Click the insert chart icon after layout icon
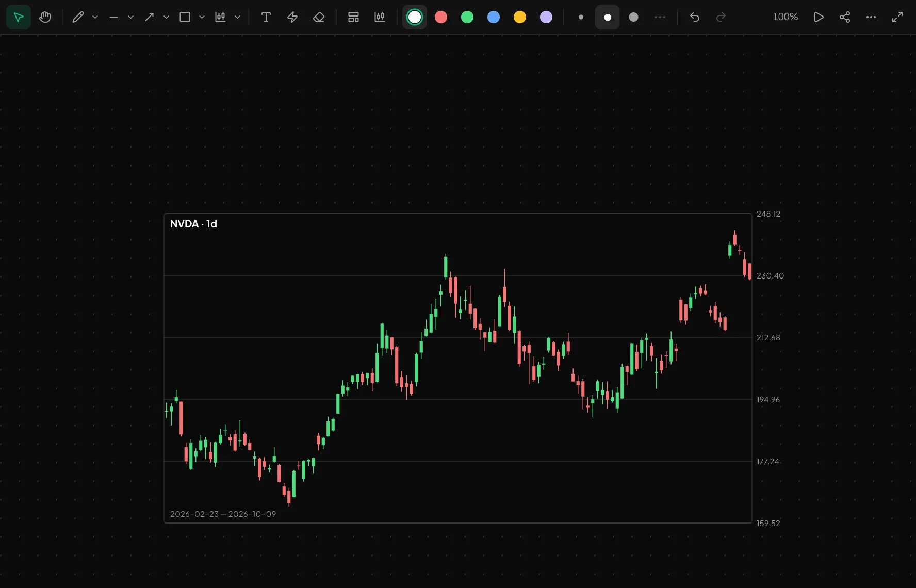 pyautogui.click(x=380, y=17)
